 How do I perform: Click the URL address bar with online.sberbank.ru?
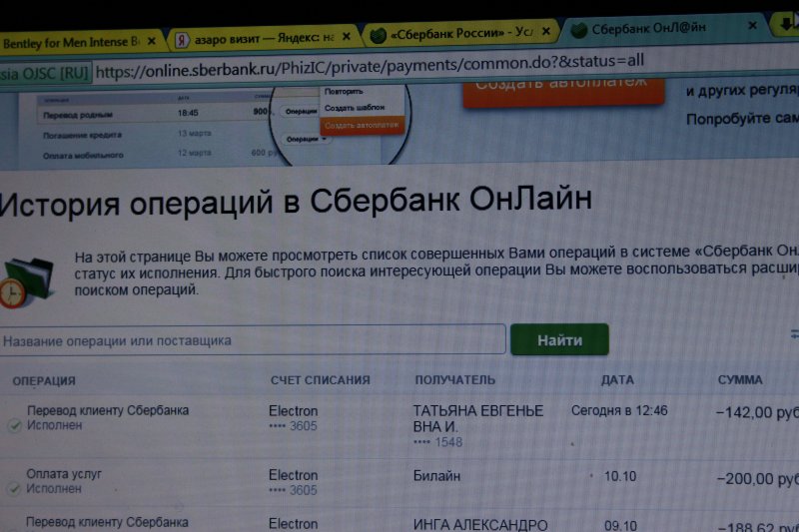pyautogui.click(x=370, y=66)
